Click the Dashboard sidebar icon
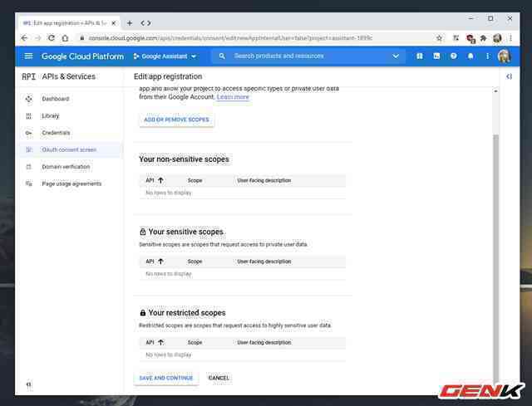 29,99
